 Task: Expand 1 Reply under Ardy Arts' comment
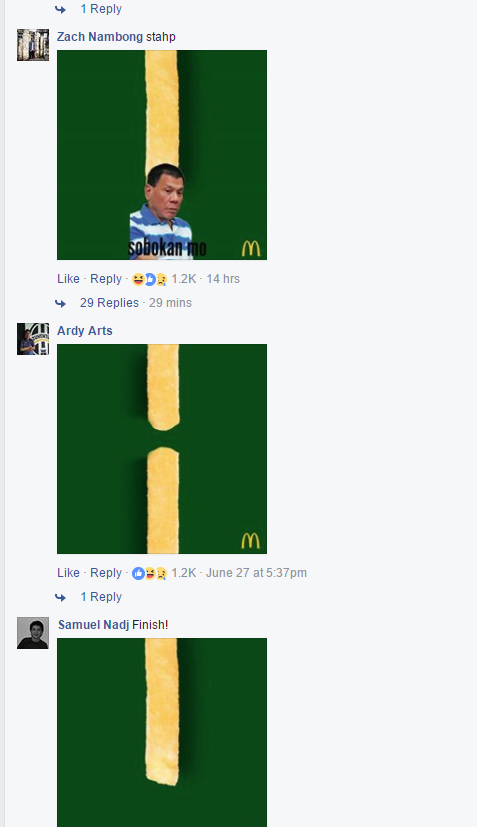pos(101,597)
